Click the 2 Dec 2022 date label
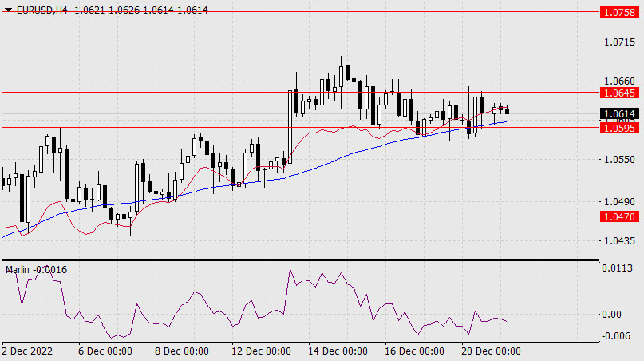 27,351
